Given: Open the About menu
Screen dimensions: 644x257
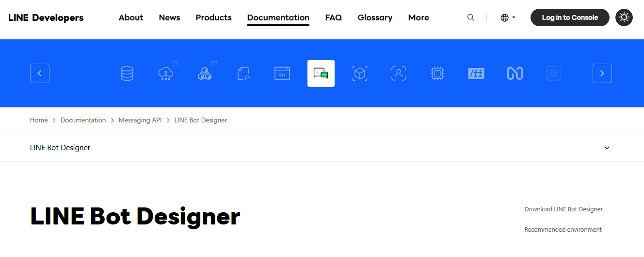Looking at the screenshot, I should [x=131, y=17].
